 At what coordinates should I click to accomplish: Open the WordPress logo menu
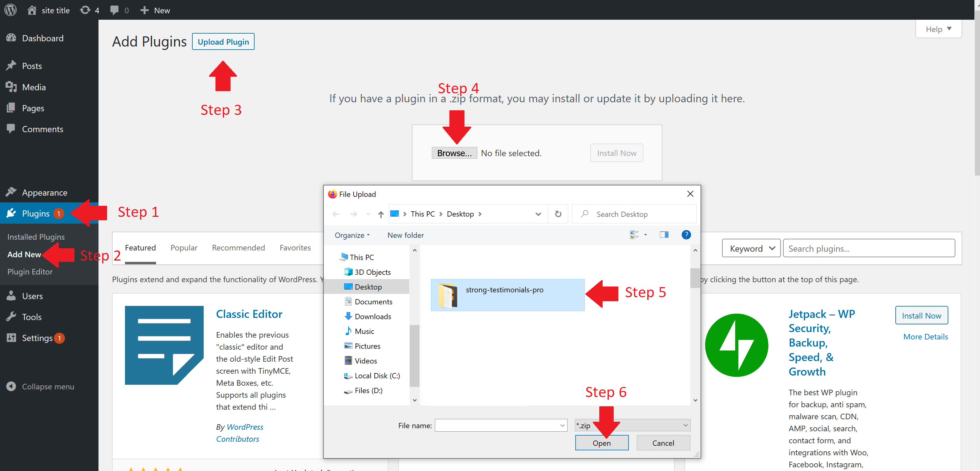tap(10, 10)
